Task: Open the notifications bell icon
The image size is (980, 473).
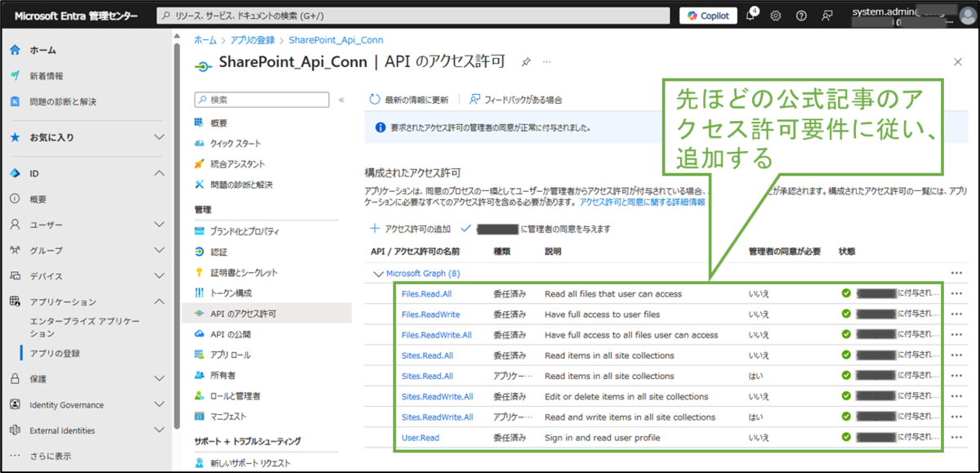Action: 751,16
